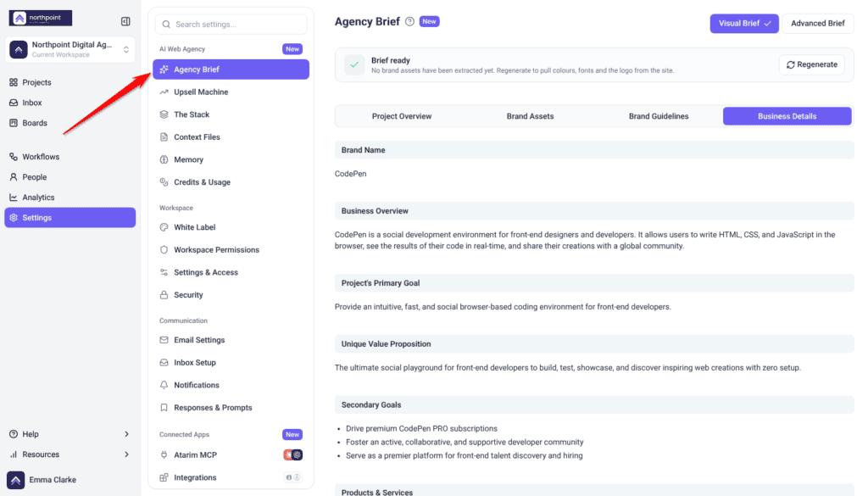
Task: Click the Boards icon
Action: [14, 123]
